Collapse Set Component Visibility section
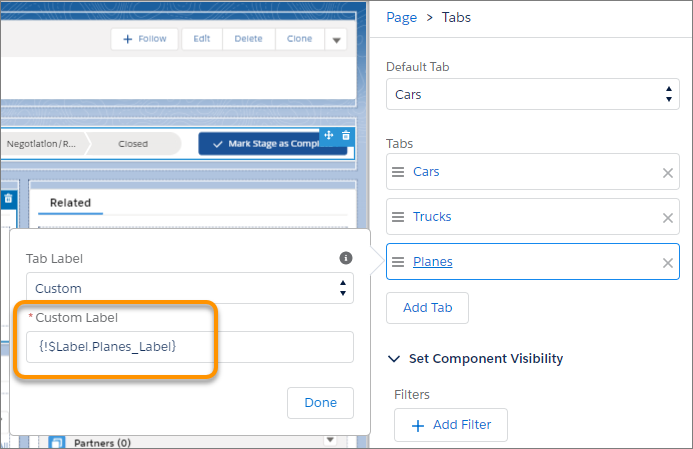Viewport: 693px width, 449px height. coord(394,358)
